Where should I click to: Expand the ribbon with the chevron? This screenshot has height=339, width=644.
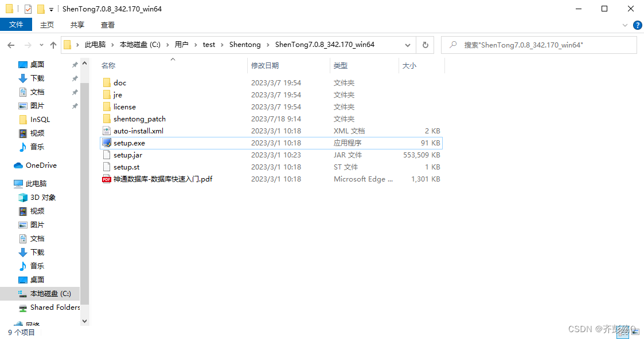point(625,25)
